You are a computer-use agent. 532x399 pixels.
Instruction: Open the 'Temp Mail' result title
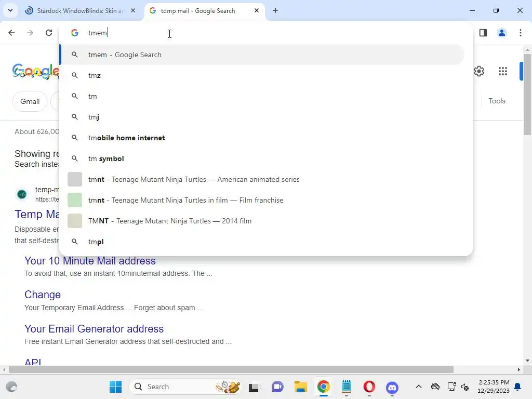37,214
